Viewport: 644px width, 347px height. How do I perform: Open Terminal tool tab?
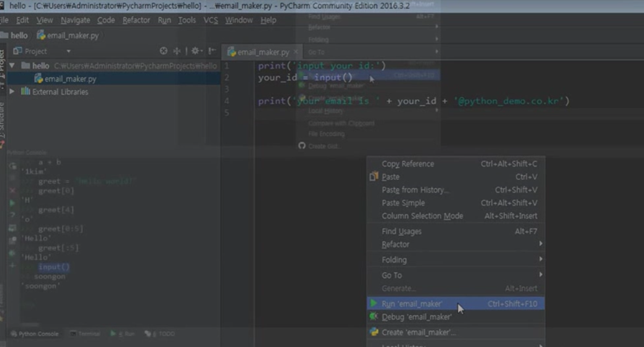pos(85,334)
